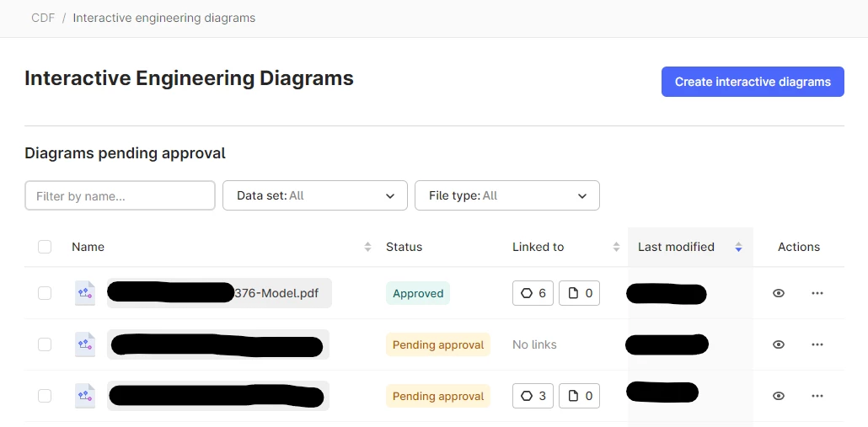The height and width of the screenshot is (427, 868).
Task: Toggle the select all rows checkbox
Action: tap(45, 247)
